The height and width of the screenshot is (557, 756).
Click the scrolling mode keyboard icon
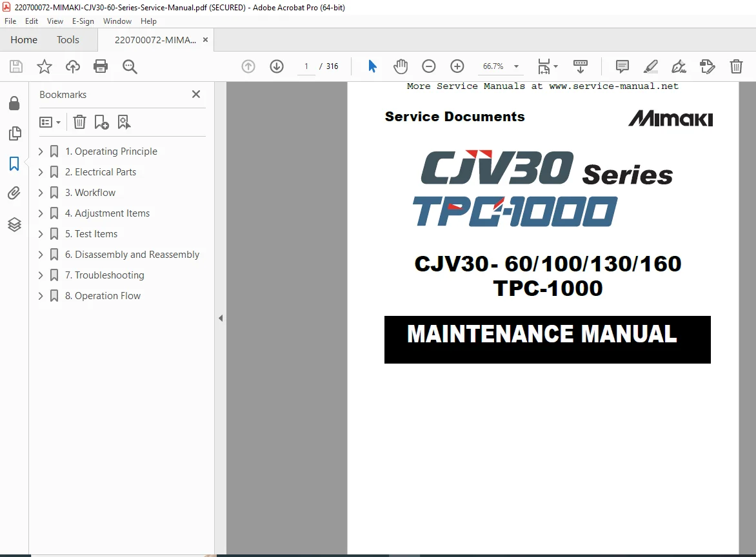(580, 66)
